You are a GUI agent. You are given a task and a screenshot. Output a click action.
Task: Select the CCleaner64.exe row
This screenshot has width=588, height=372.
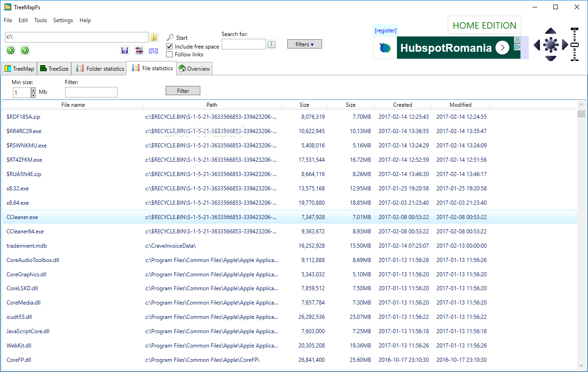coord(290,232)
